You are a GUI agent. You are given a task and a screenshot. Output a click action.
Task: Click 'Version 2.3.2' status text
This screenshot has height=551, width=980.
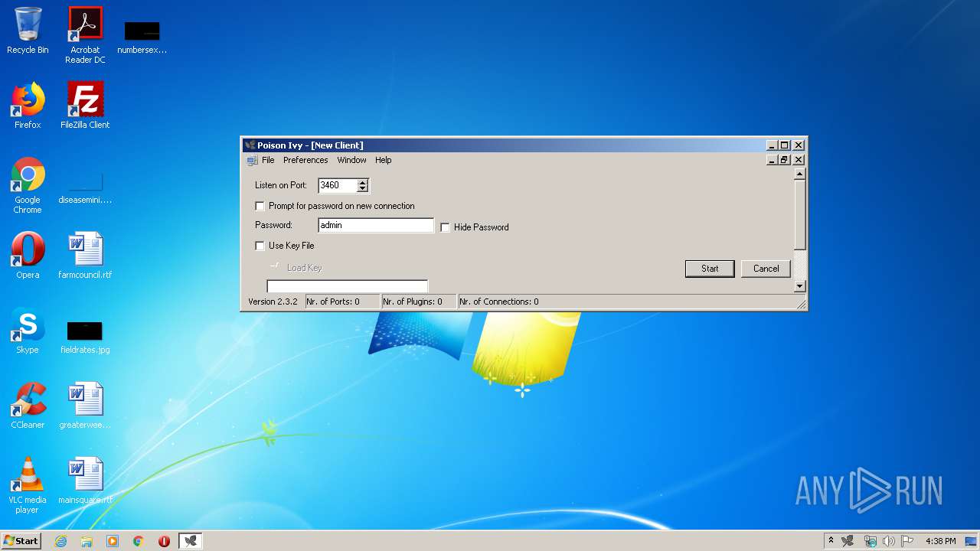click(273, 302)
